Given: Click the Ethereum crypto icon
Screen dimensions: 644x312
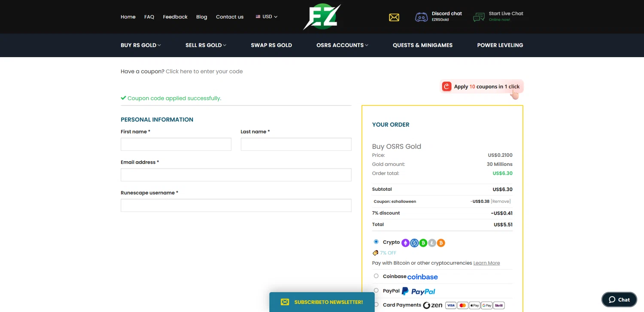Looking at the screenshot, I should click(x=405, y=243).
